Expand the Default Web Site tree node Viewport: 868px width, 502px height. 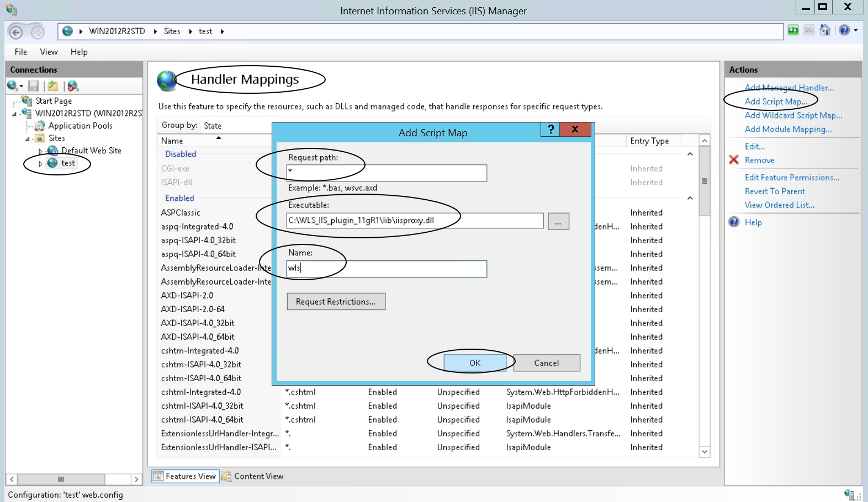pos(40,151)
